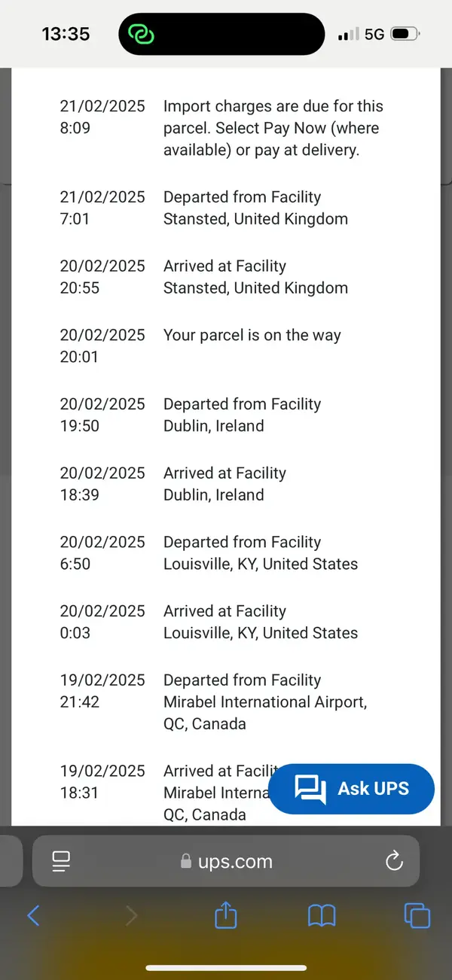The height and width of the screenshot is (980, 452).
Task: Select the import charges due message
Action: click(273, 128)
